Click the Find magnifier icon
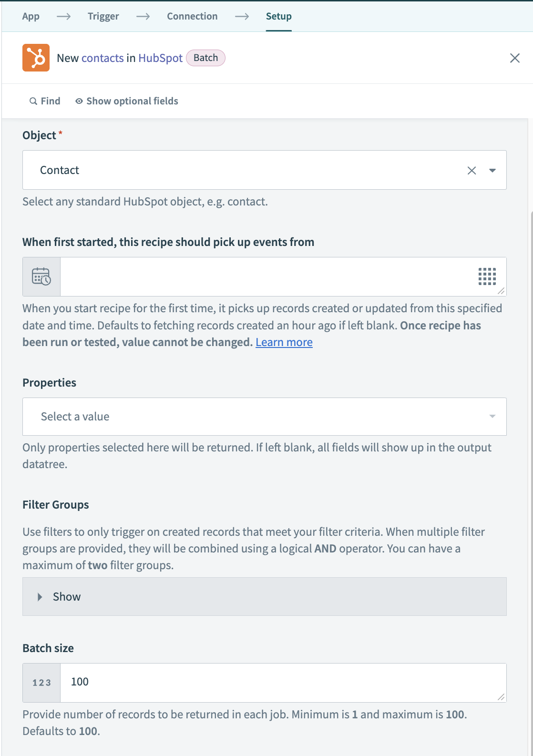The image size is (533, 756). click(33, 101)
